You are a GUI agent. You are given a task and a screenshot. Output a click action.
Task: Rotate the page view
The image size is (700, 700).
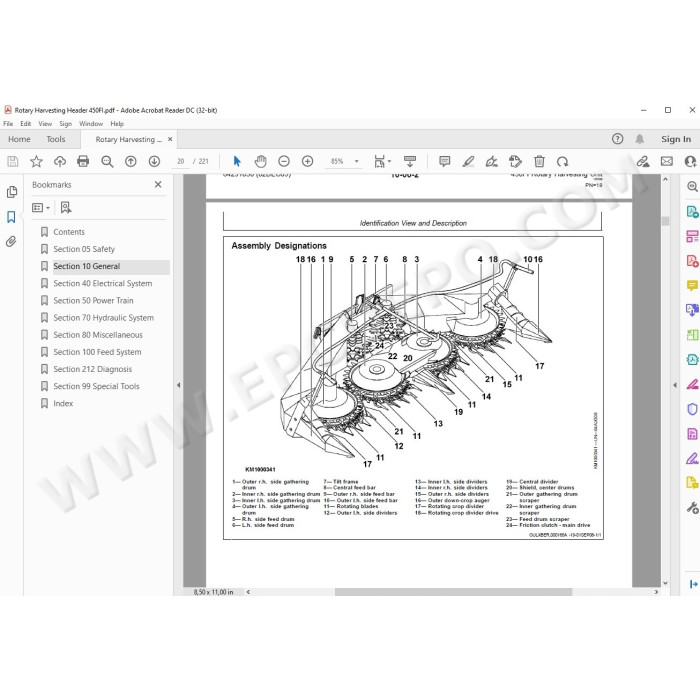(562, 161)
